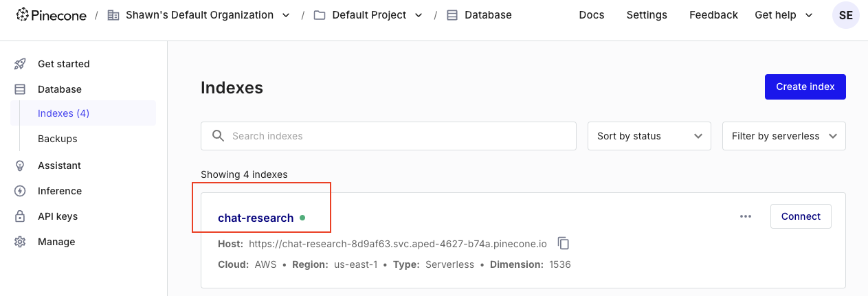Open the three-dots menu for chat-research
Image resolution: width=868 pixels, height=296 pixels.
tap(746, 216)
